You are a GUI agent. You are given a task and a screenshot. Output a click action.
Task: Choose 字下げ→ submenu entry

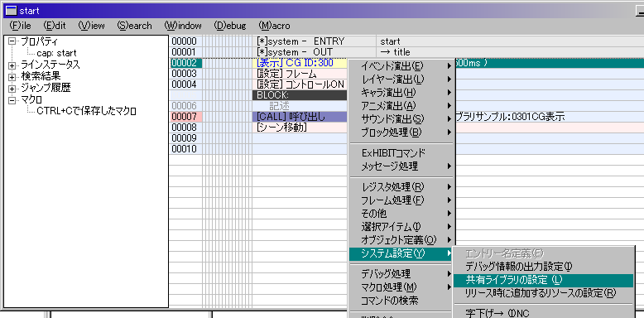click(543, 313)
